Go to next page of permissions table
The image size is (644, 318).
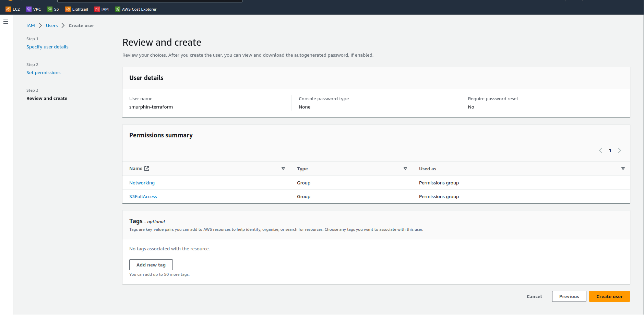pos(620,150)
